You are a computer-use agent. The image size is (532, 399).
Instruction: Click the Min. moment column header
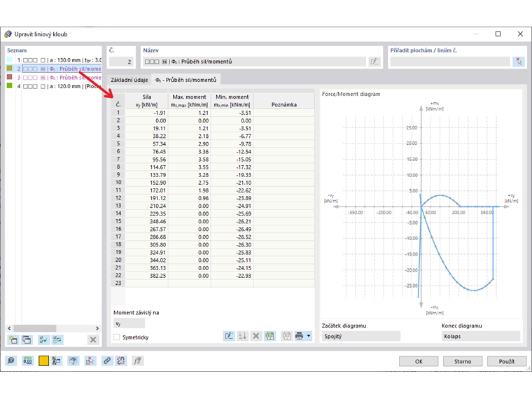232,101
